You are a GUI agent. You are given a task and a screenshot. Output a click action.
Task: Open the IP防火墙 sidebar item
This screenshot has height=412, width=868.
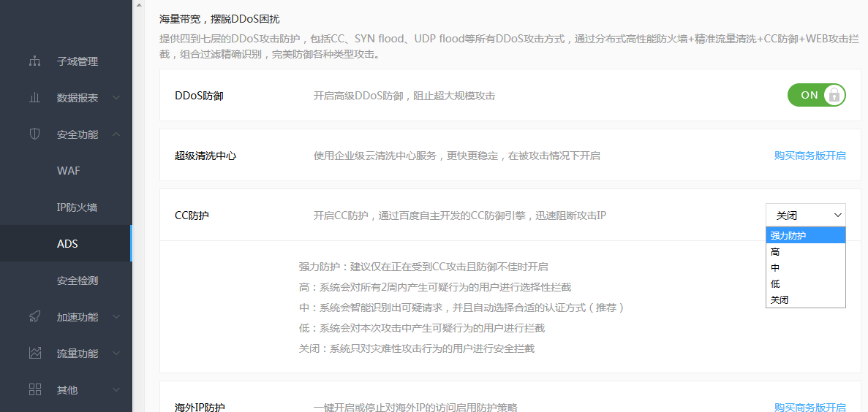tap(77, 207)
